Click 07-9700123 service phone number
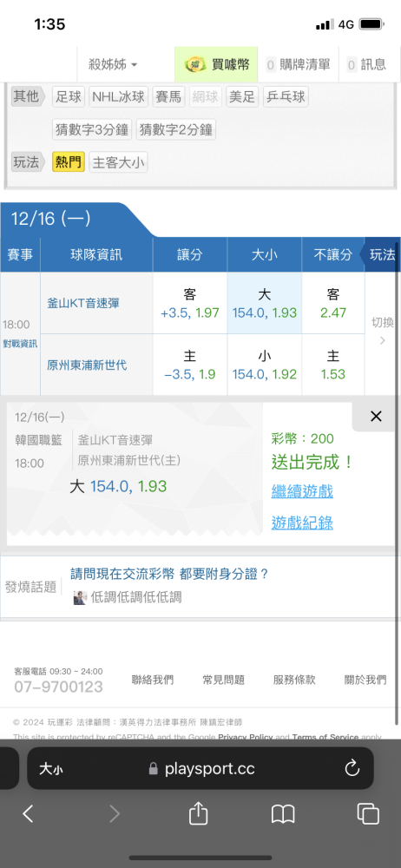The height and width of the screenshot is (868, 401). [x=59, y=687]
